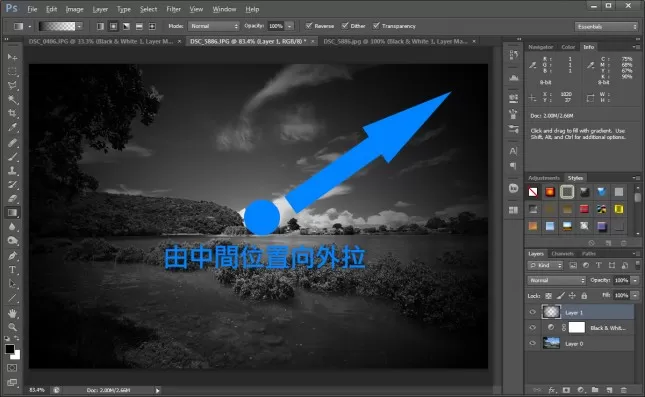Select the Crop tool
Viewport: 645px width, 397px height.
pos(12,114)
